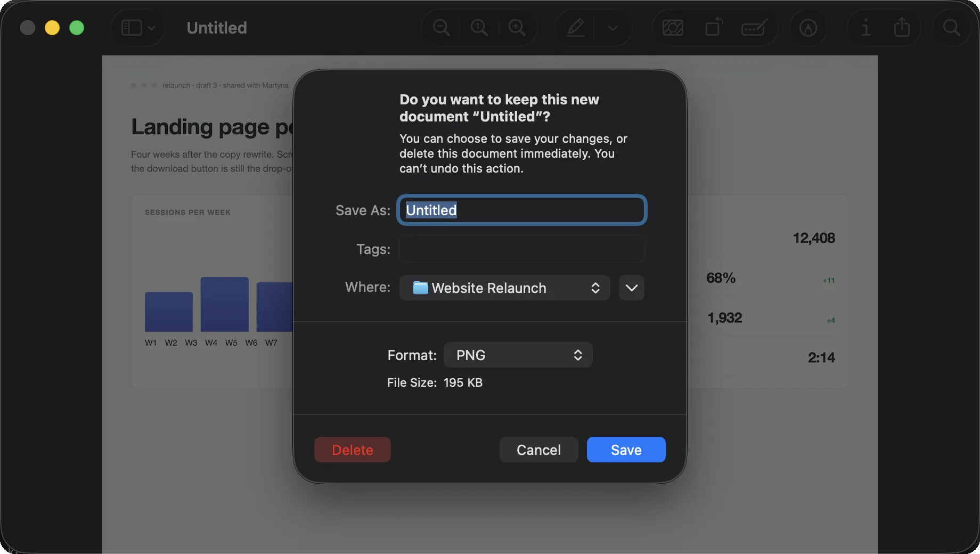The image size is (980, 554).
Task: Open the Where location popup Website Relaunch
Action: (505, 288)
